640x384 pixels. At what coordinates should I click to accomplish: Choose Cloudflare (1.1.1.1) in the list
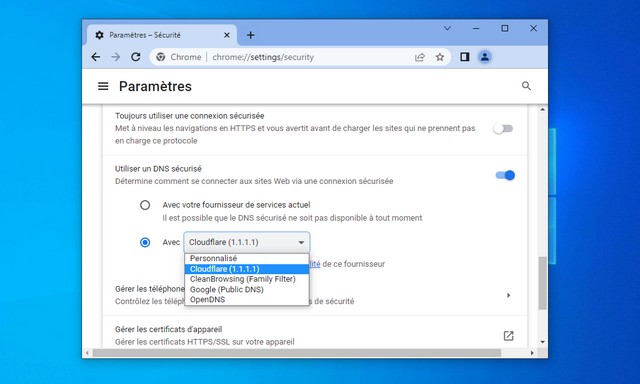247,269
